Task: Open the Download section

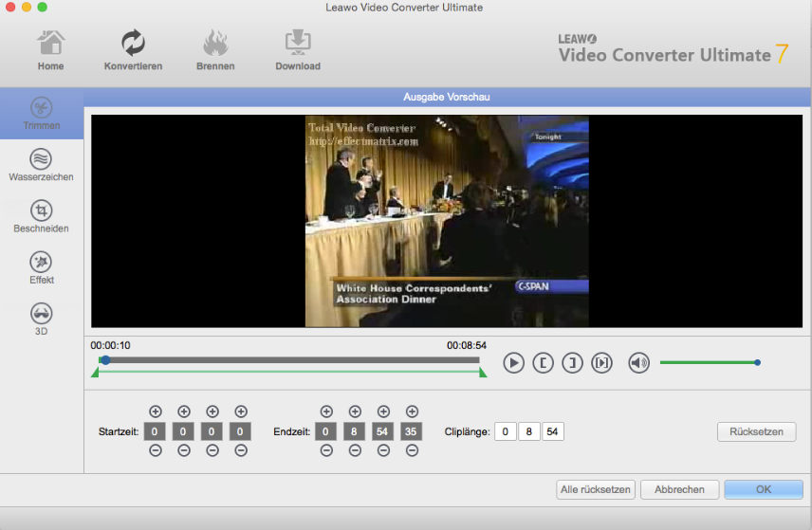Action: point(298,50)
